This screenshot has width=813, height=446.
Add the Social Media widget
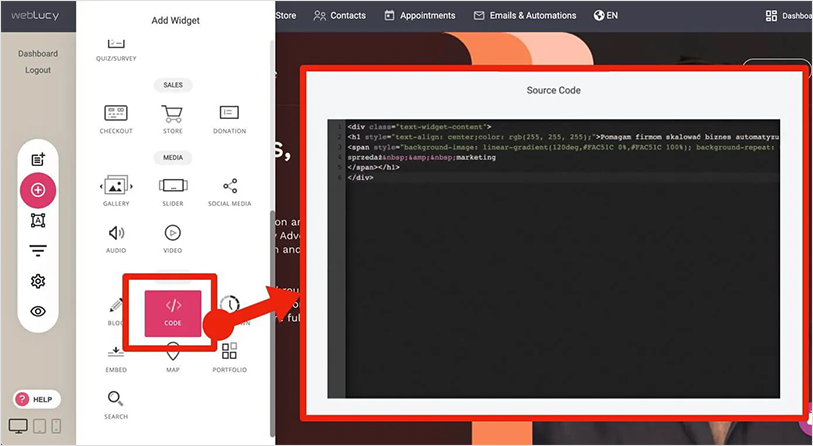(230, 192)
